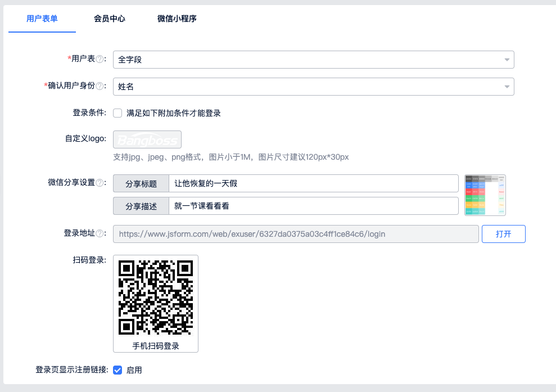The height and width of the screenshot is (392, 556).
Task: Focus the share title field 让他恢复的一天假
Action: tap(313, 183)
